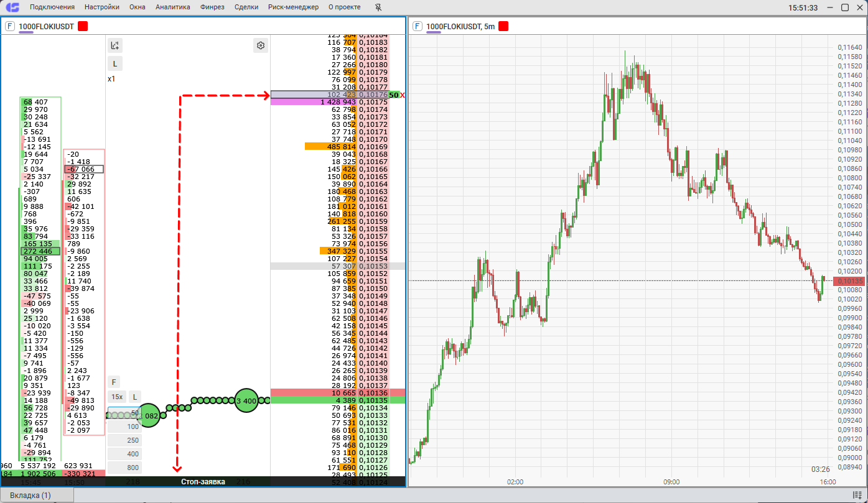The image size is (868, 503).
Task: Toggle the pin icon in the menu bar
Action: tap(379, 7)
